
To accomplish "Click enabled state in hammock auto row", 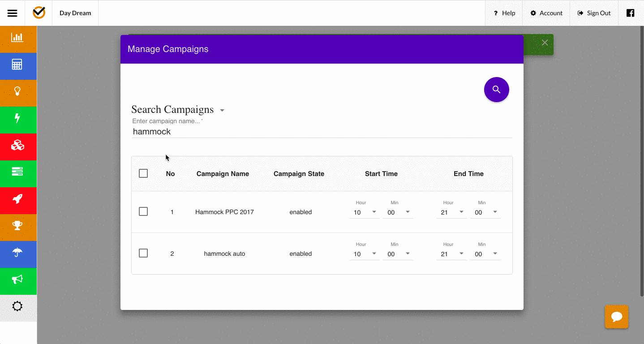I will coord(301,254).
